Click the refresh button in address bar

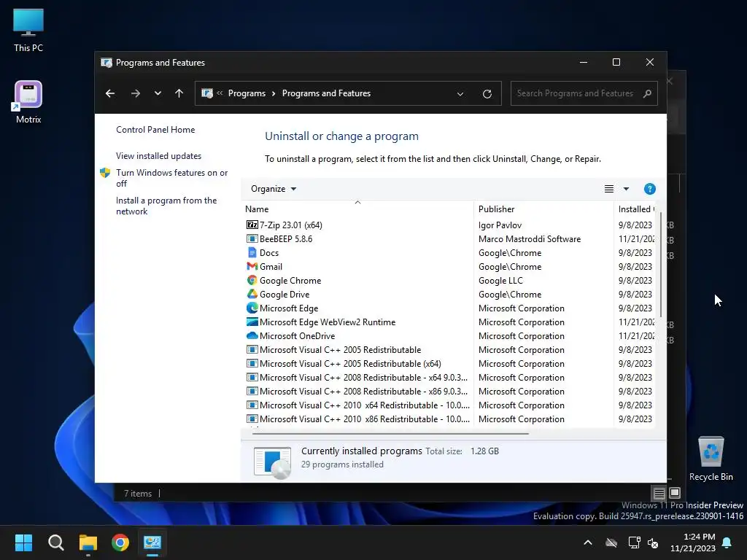pyautogui.click(x=487, y=93)
